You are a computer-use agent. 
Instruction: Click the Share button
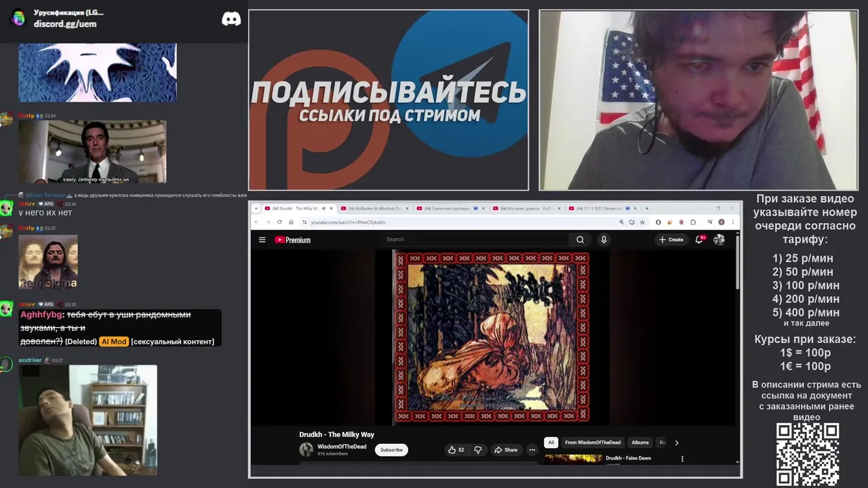[506, 449]
